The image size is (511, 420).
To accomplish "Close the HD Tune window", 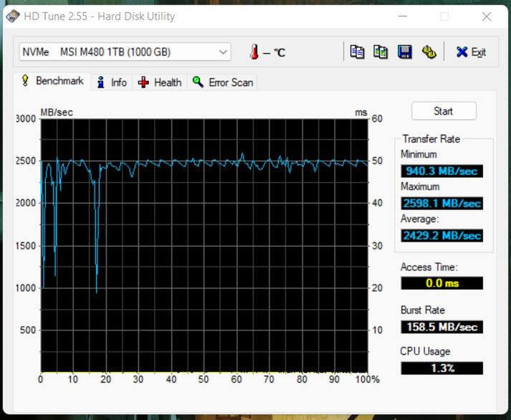I will [486, 16].
